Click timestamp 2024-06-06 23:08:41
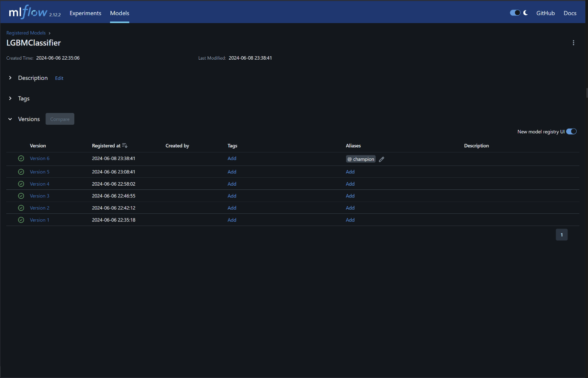Viewport: 588px width, 378px height. [113, 172]
